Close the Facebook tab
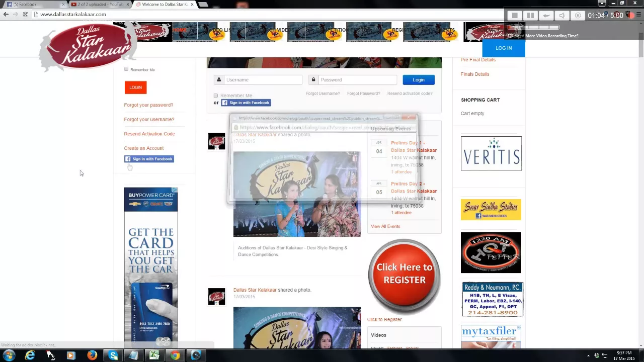This screenshot has height=362, width=644. click(63, 5)
